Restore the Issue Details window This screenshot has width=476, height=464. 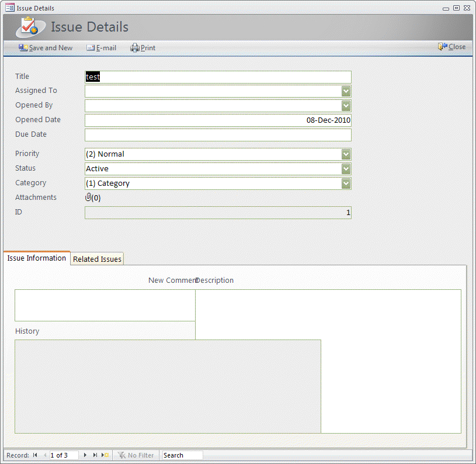[x=456, y=8]
